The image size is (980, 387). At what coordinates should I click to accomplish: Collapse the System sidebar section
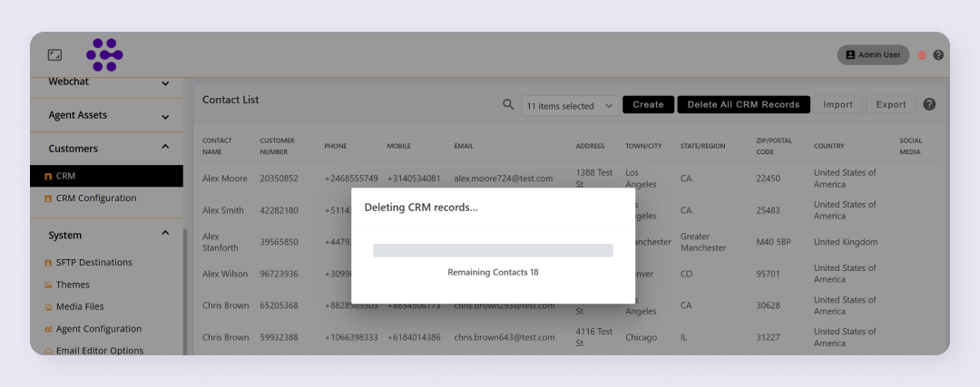(165, 234)
